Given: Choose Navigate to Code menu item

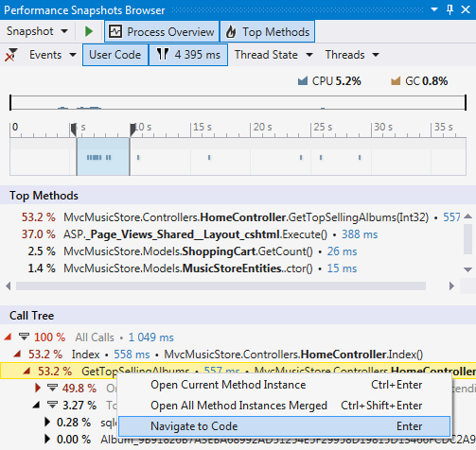Looking at the screenshot, I should tap(285, 426).
